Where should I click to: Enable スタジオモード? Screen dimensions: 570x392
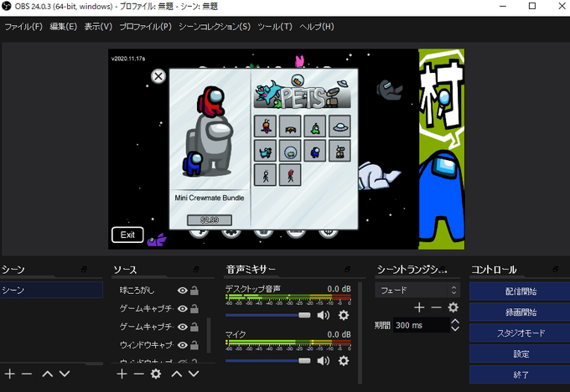tap(521, 333)
